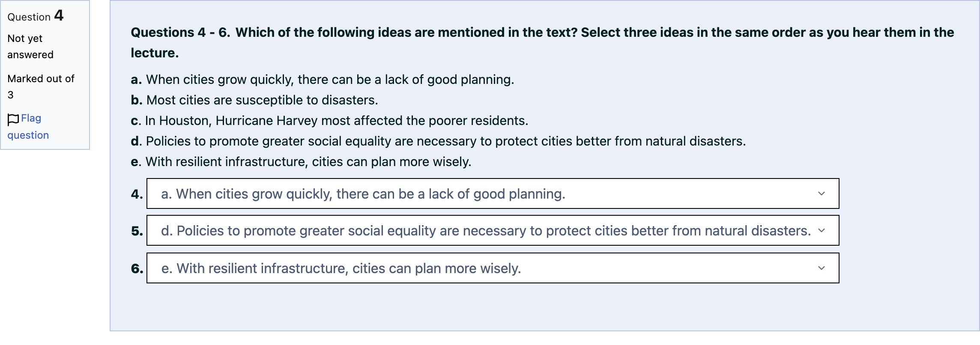The height and width of the screenshot is (345, 980).
Task: Click the chevron arrow in dropdown 5
Action: coord(822,230)
